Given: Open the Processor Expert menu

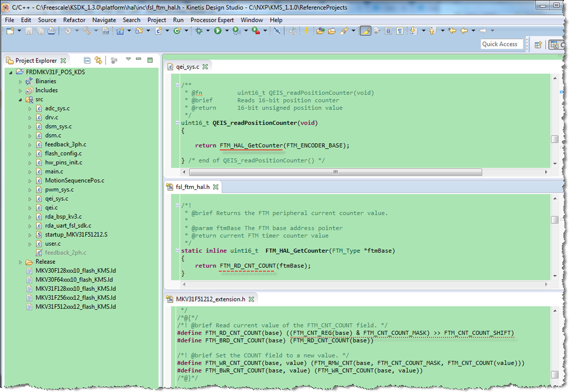Looking at the screenshot, I should (x=212, y=20).
